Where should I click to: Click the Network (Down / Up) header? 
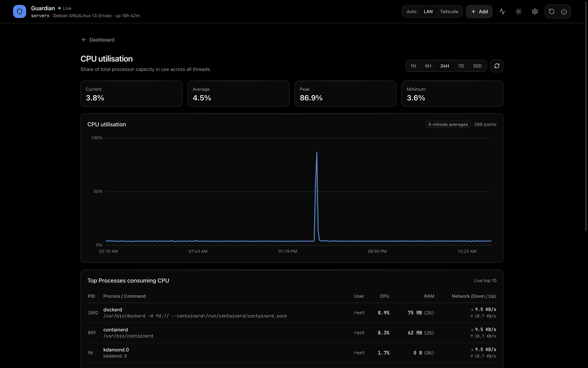pyautogui.click(x=474, y=296)
